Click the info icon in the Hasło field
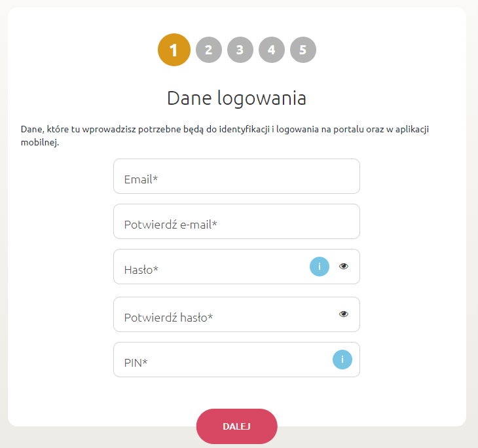Image resolution: width=478 pixels, height=448 pixels. coord(319,267)
